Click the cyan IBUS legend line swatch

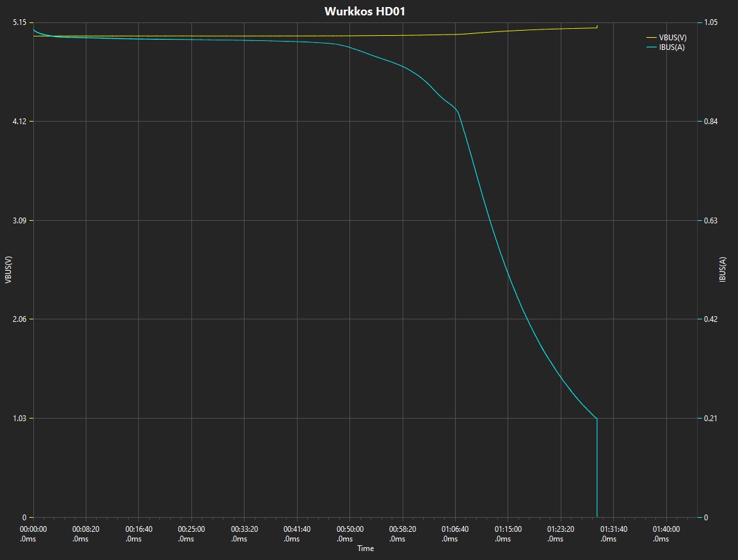(x=652, y=47)
